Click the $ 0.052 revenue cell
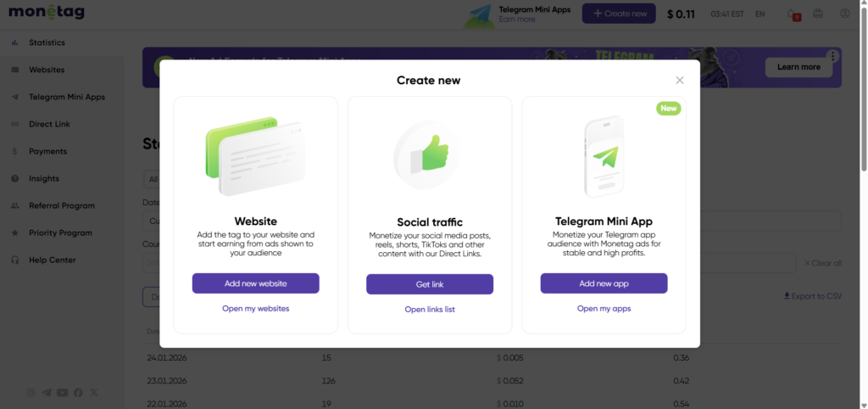Image resolution: width=868 pixels, height=409 pixels. (x=509, y=381)
